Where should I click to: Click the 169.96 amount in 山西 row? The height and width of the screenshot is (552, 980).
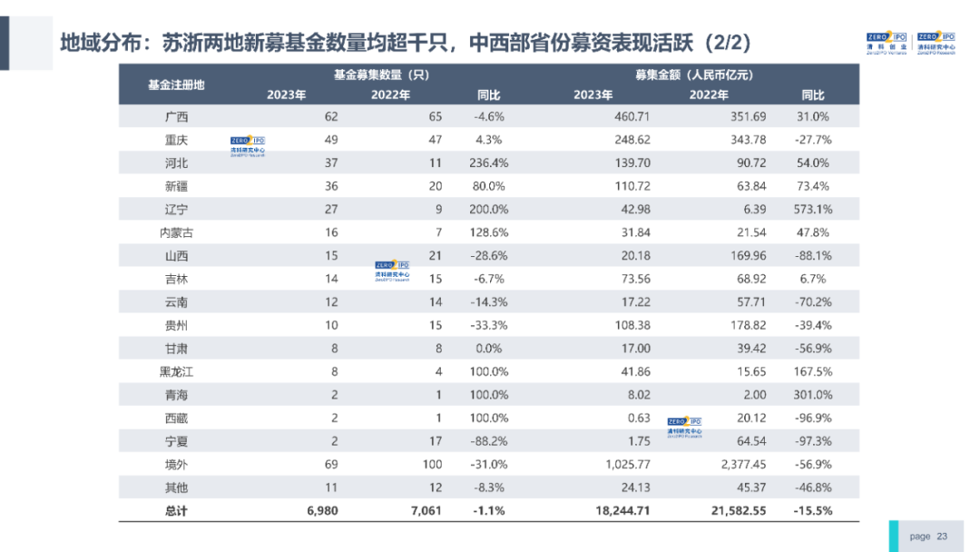(748, 256)
